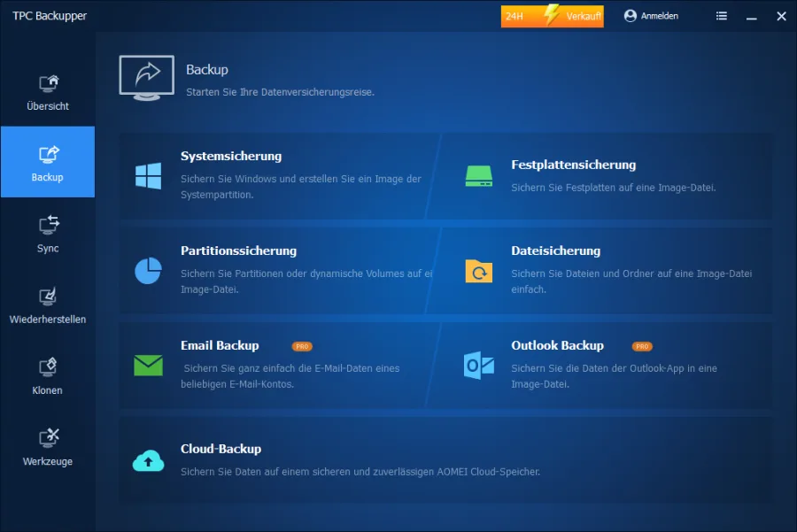The height and width of the screenshot is (532, 797).
Task: Switch to Wiederherstellen label in sidebar
Action: click(48, 319)
